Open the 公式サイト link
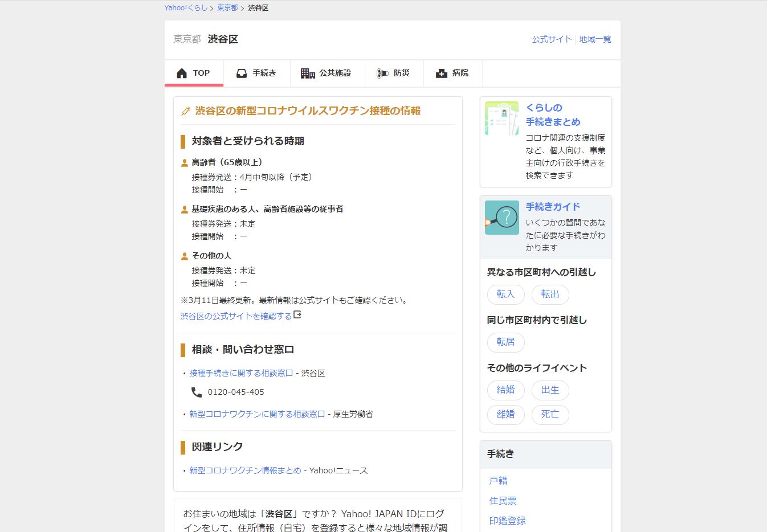 (552, 39)
